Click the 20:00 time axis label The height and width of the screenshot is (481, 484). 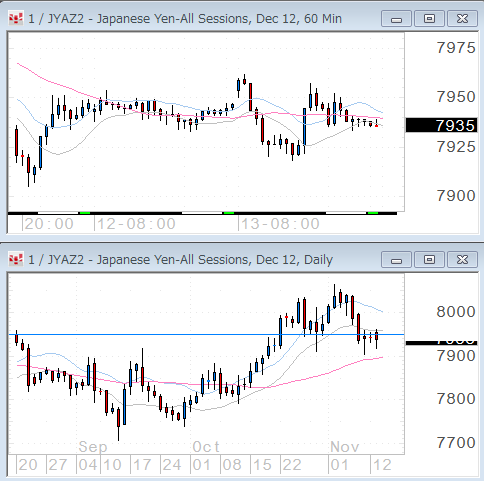49,224
